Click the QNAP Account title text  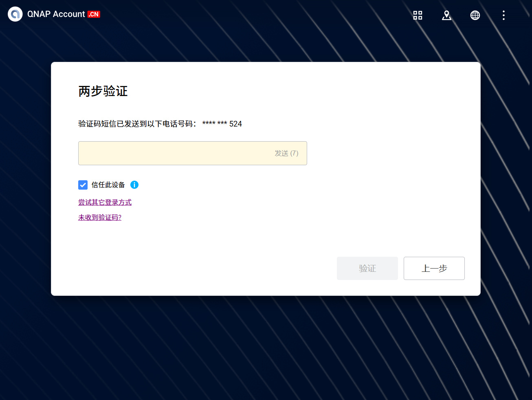coord(56,14)
